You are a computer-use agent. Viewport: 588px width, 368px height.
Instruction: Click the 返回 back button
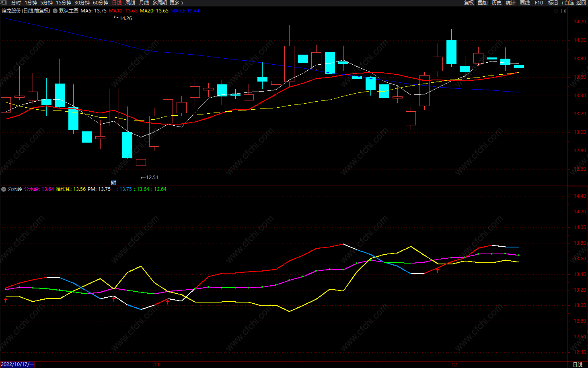(x=581, y=3)
